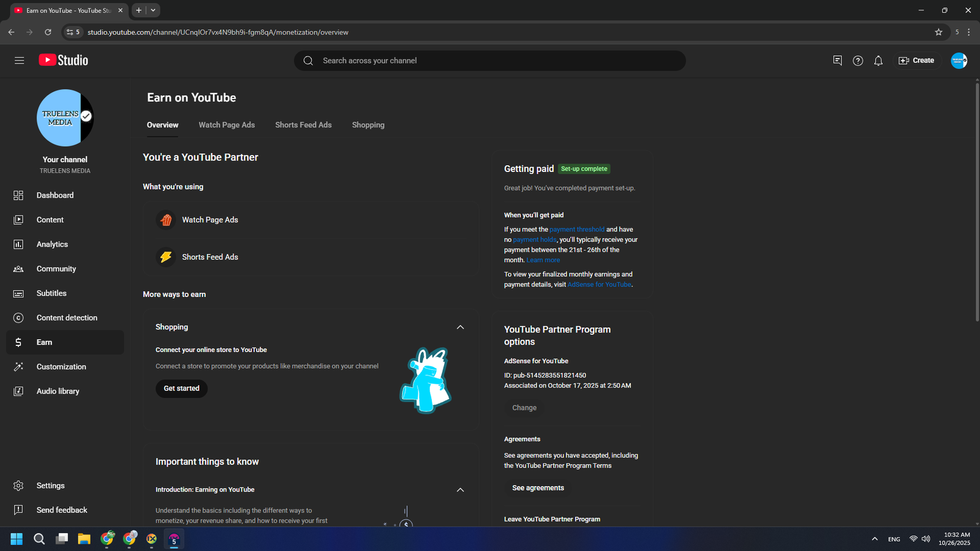Reload the page
The image size is (980, 551).
48,32
